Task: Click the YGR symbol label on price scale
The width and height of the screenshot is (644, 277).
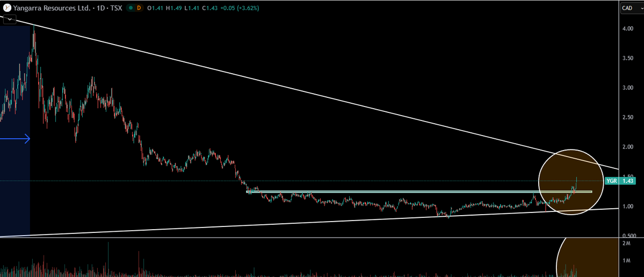Action: point(612,181)
